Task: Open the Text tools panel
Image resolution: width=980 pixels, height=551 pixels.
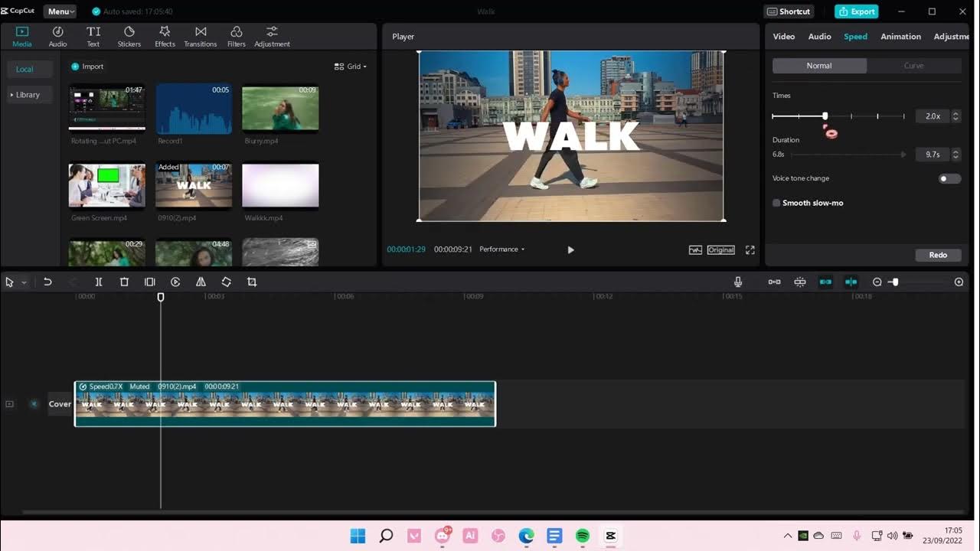Action: point(93,36)
